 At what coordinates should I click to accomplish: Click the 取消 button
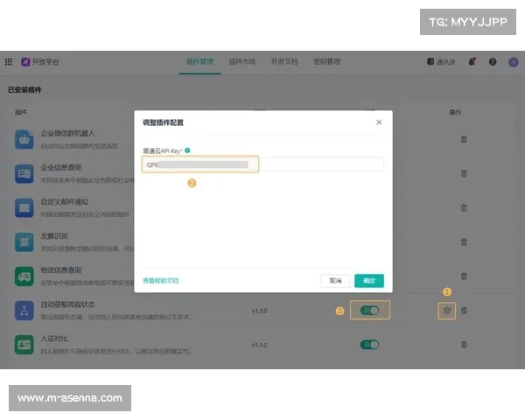(x=335, y=281)
